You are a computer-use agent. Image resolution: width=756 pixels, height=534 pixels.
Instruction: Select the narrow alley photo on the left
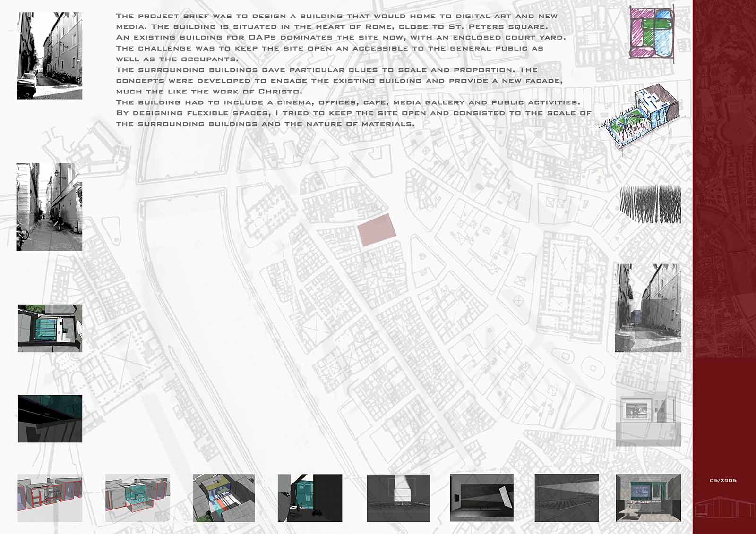click(49, 207)
